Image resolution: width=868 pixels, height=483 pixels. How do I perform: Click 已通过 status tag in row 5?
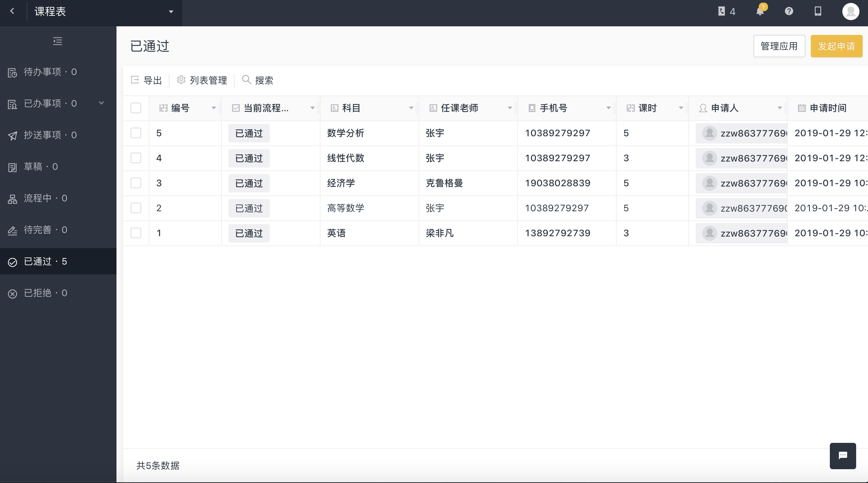click(x=249, y=134)
